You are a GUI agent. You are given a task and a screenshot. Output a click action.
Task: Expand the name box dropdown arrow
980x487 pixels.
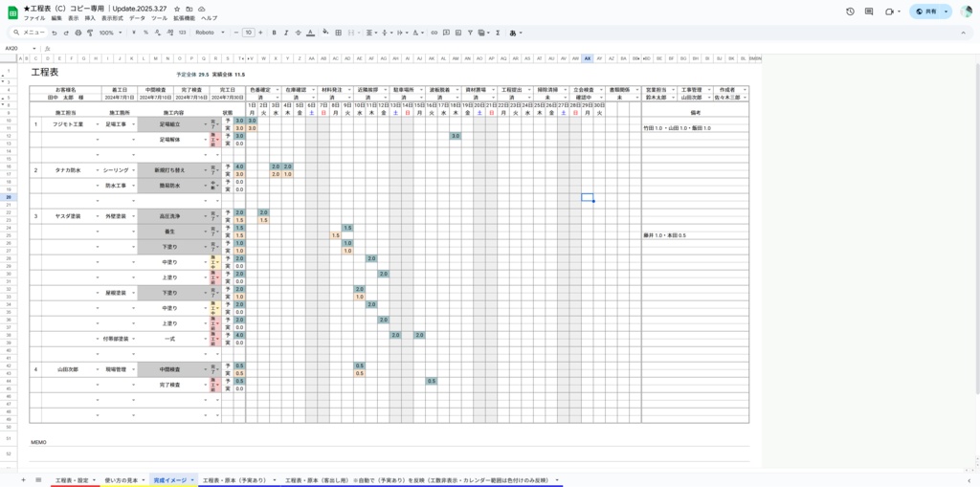pos(34,48)
